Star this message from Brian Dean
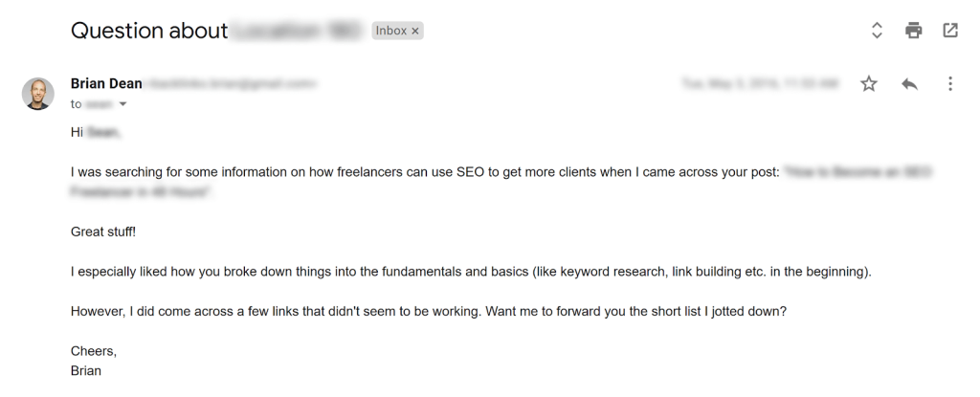Screen dimensions: 980x397 869,84
